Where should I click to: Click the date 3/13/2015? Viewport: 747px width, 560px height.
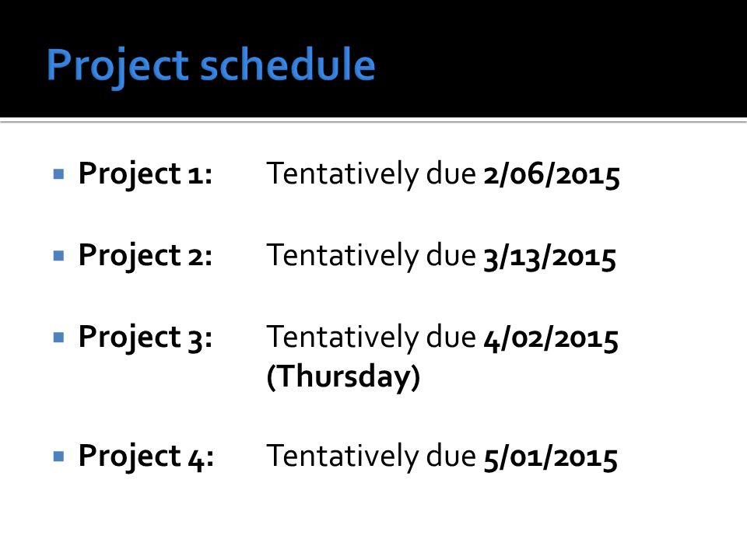550,257
